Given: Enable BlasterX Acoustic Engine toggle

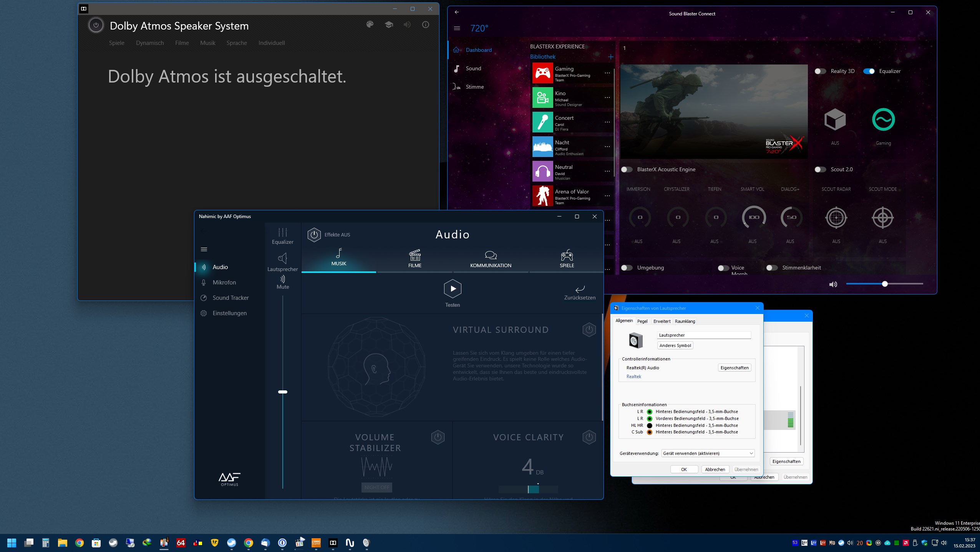Looking at the screenshot, I should [x=627, y=169].
